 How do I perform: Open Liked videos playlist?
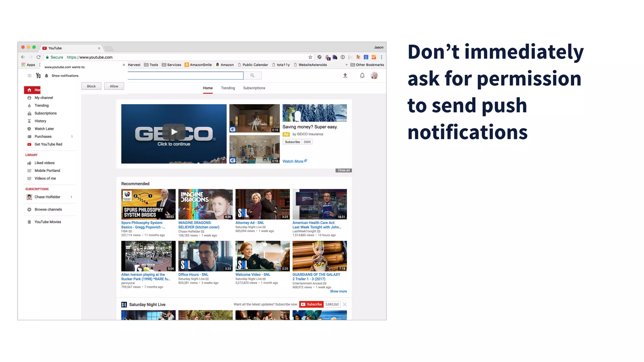pyautogui.click(x=44, y=163)
